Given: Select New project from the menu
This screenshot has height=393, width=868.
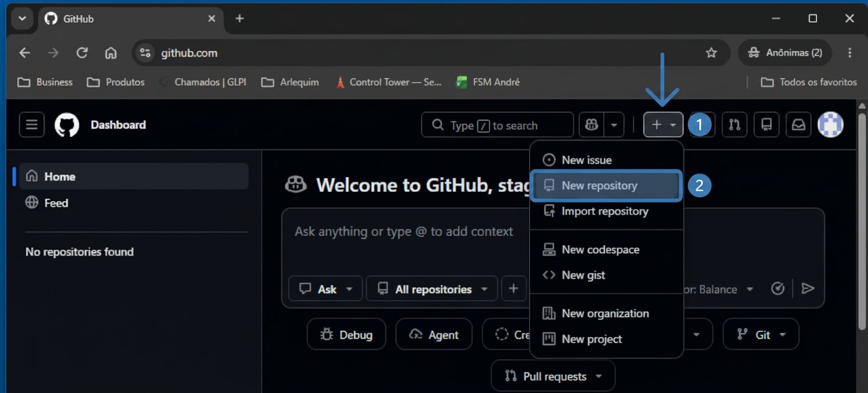Looking at the screenshot, I should (607, 339).
